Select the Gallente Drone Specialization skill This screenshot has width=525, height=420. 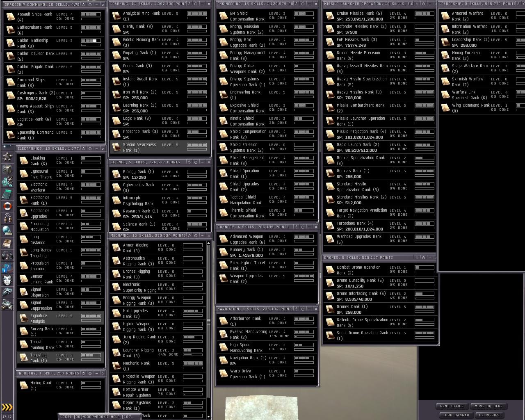tap(379, 322)
